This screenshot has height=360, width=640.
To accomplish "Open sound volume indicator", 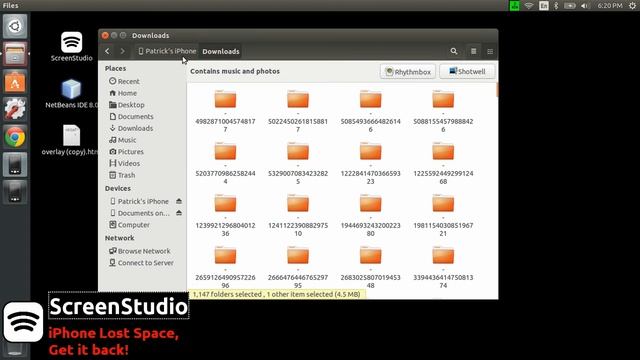I will point(585,5).
